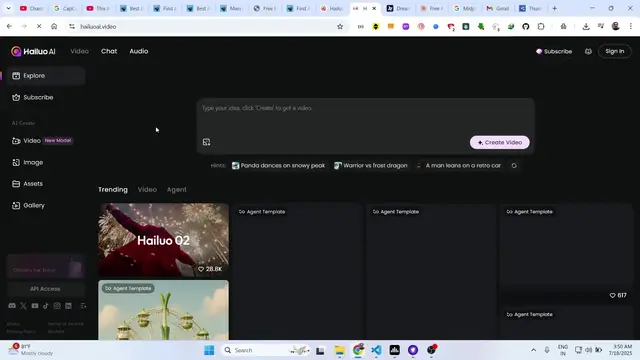Select the Trending feed tab
The width and height of the screenshot is (640, 360).
pos(113,190)
